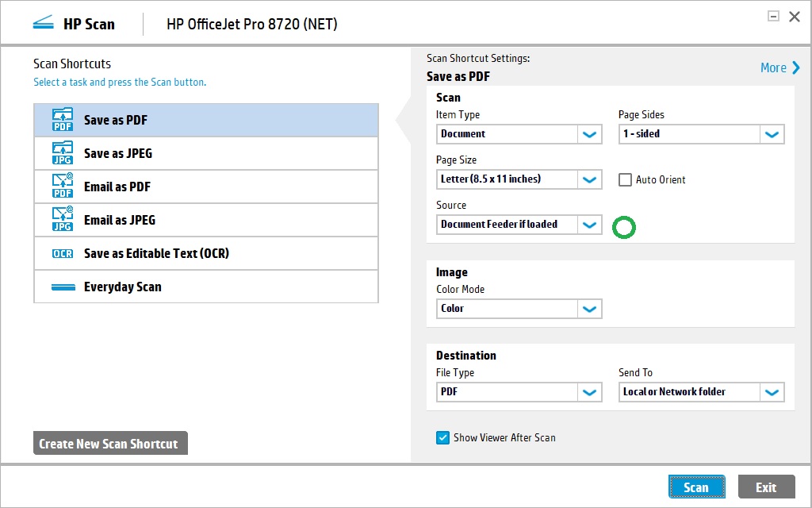Open the File Type dropdown
The width and height of the screenshot is (812, 508).
519,392
